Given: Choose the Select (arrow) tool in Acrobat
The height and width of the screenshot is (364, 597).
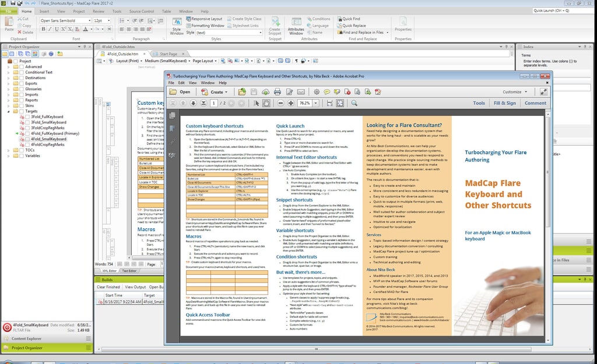Looking at the screenshot, I should (x=257, y=103).
